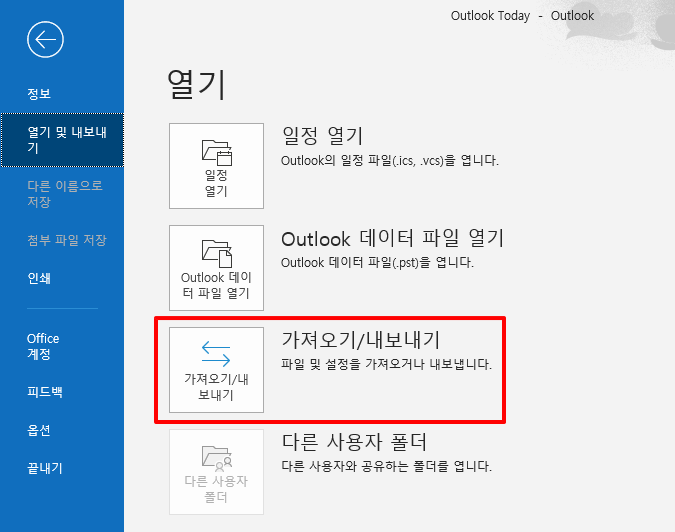Click the back arrow circle icon

click(45, 40)
